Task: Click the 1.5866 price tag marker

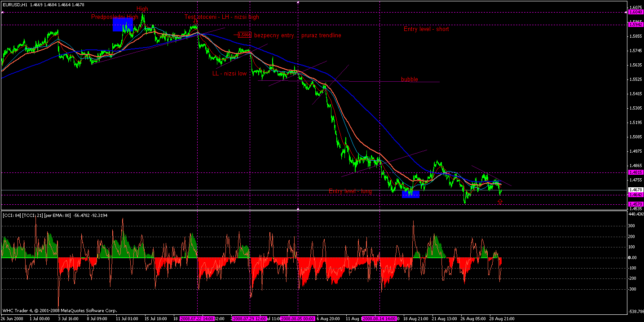Action: (244, 35)
